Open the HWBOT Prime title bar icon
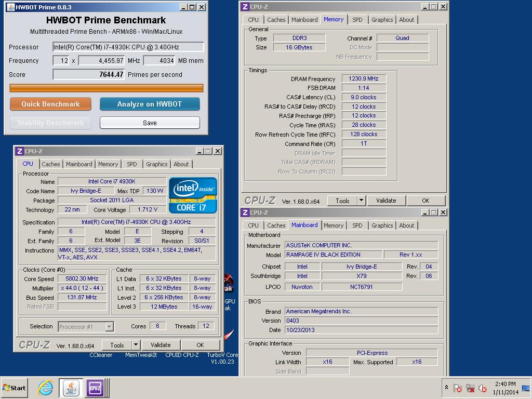Viewport: 532px width, 399px height. [x=10, y=7]
